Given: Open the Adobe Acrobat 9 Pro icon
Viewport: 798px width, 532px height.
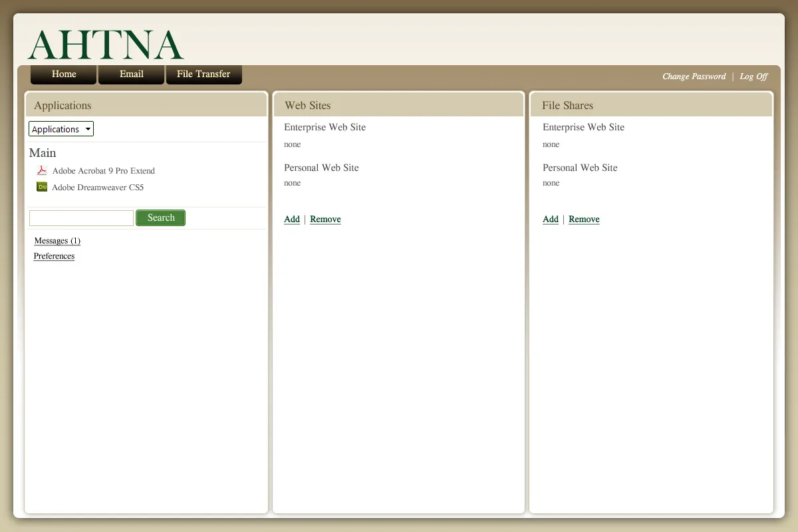Looking at the screenshot, I should 42,170.
